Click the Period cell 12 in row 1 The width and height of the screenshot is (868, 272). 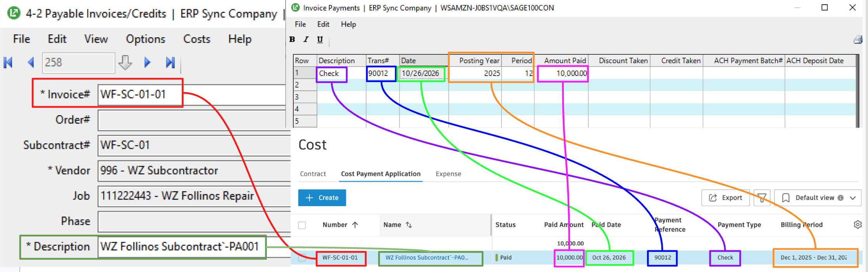(518, 73)
